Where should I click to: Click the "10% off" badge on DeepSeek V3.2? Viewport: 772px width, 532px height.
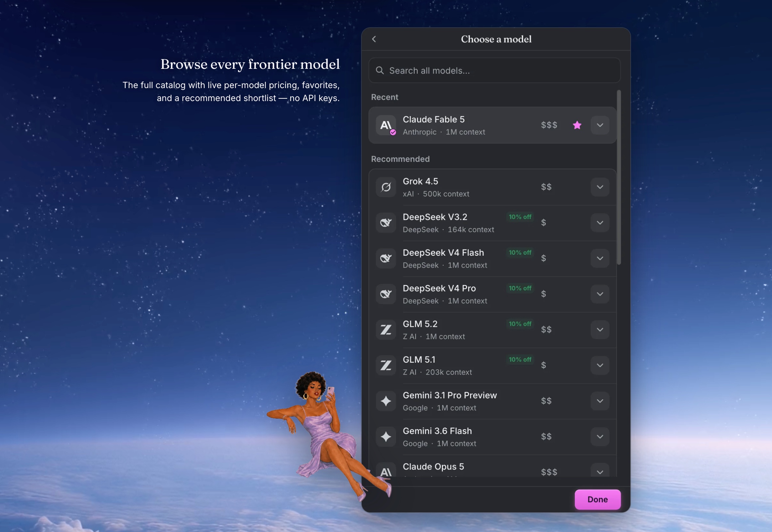coord(520,217)
